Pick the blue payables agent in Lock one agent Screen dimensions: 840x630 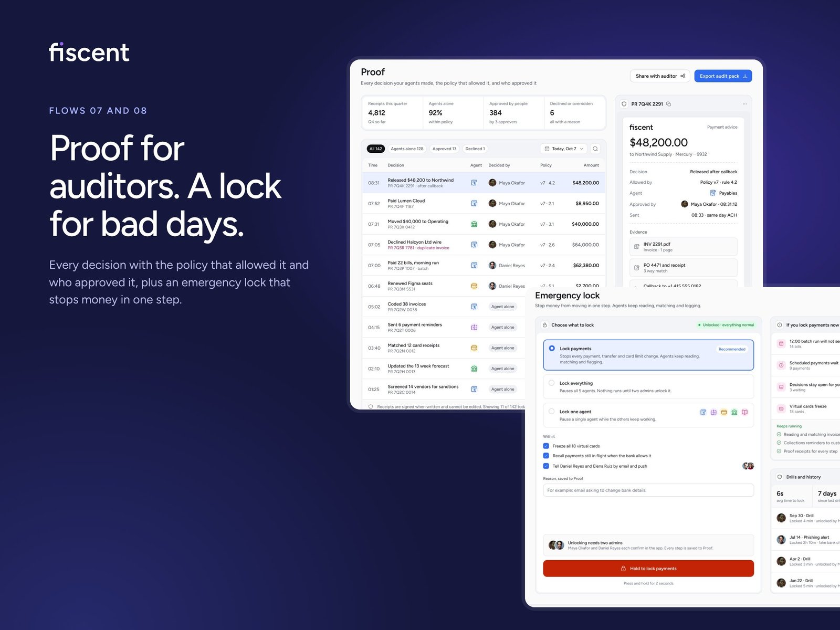pyautogui.click(x=703, y=412)
